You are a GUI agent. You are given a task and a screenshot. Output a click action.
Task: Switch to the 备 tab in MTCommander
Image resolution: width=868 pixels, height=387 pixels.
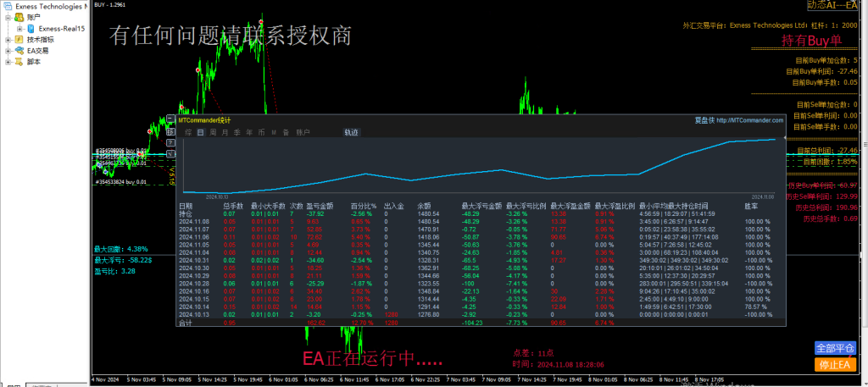click(x=287, y=132)
